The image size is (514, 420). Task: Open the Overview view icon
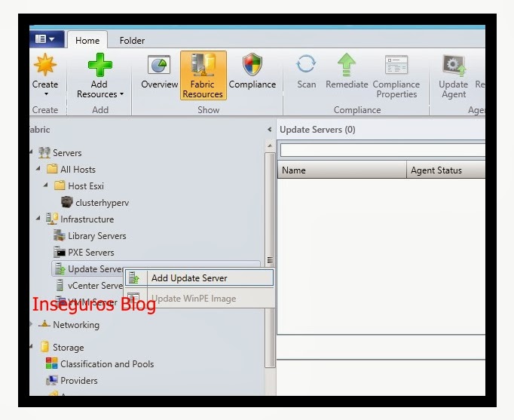[x=159, y=65]
